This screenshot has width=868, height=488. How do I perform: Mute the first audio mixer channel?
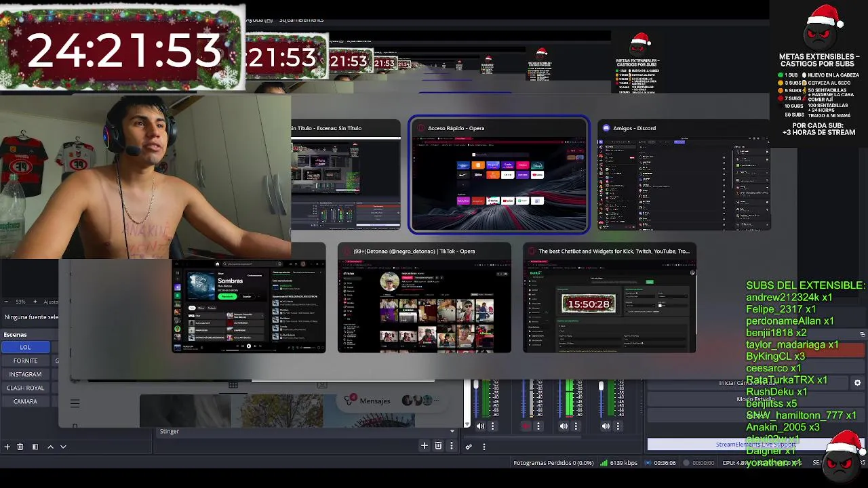click(480, 426)
